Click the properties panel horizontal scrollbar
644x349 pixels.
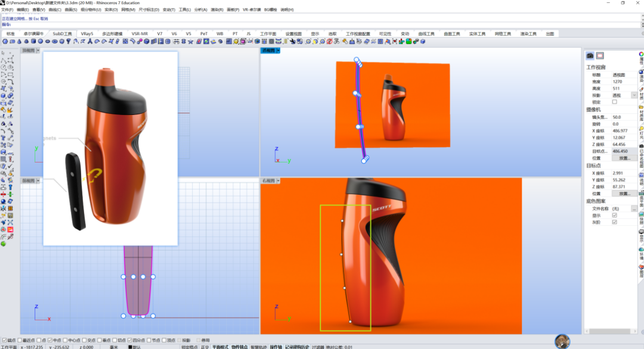611,331
